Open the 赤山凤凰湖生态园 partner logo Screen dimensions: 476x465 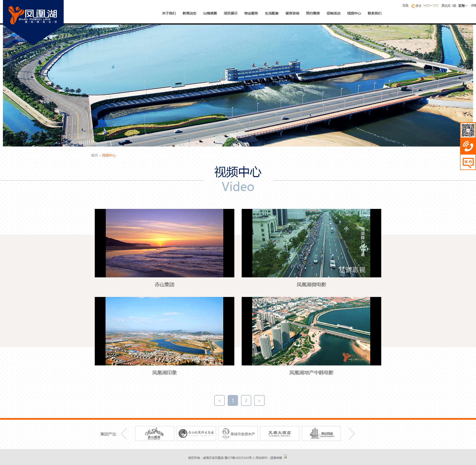click(x=196, y=433)
